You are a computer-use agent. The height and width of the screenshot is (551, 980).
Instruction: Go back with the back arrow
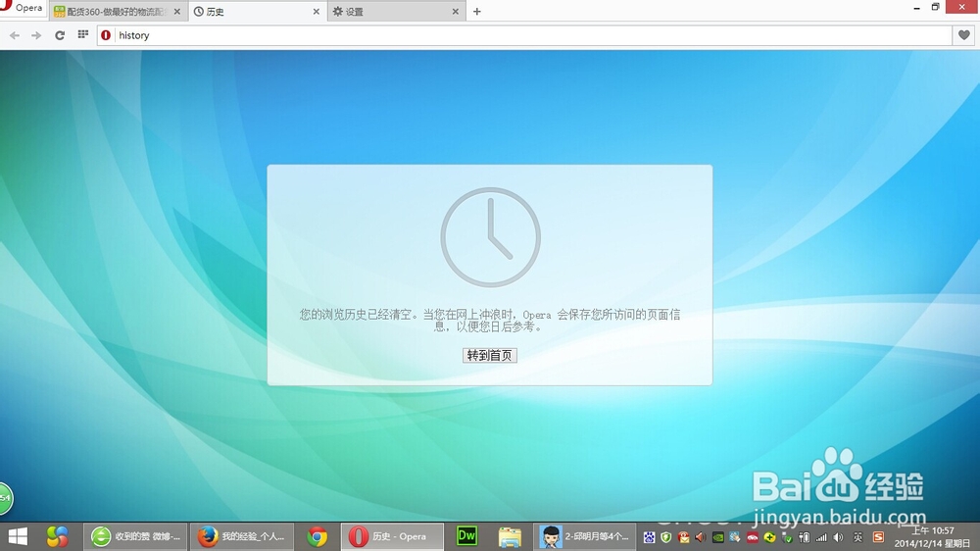(x=15, y=35)
